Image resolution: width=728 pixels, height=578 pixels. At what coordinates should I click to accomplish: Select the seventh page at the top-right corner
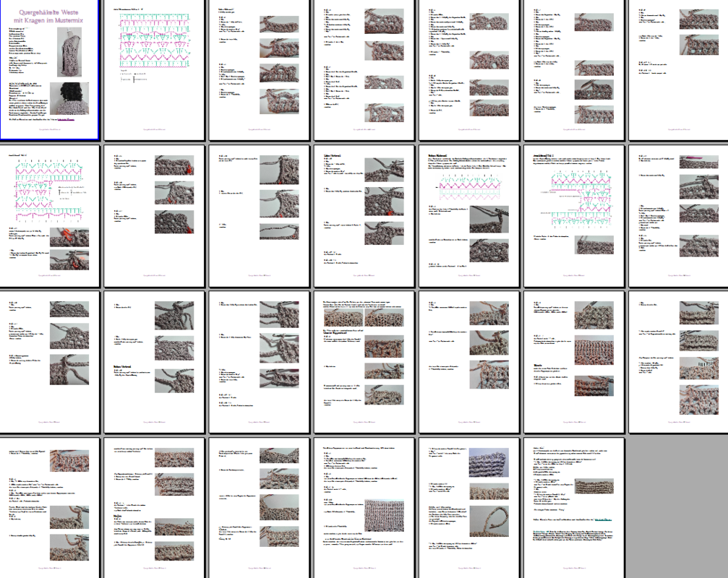tap(677, 70)
